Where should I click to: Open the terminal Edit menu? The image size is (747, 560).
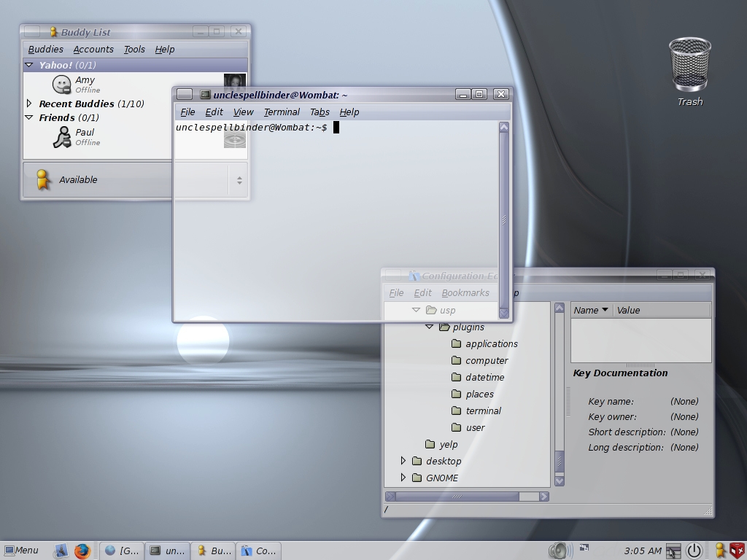tap(214, 112)
